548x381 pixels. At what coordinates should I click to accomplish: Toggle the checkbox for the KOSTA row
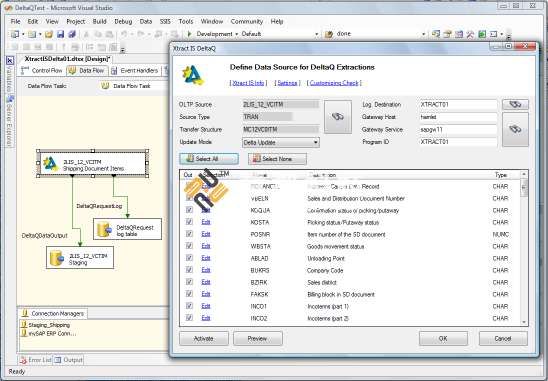click(189, 222)
